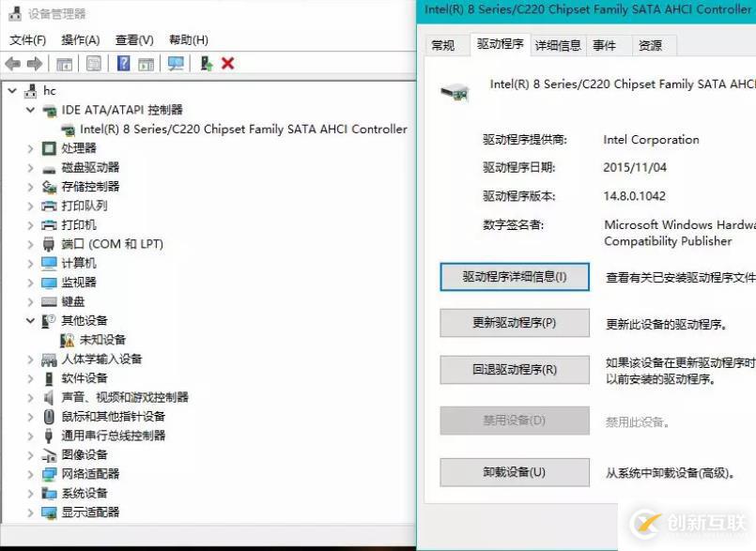Expand the 磁盘驱动器 node
Viewport: 756px width, 551px height.
(x=30, y=168)
